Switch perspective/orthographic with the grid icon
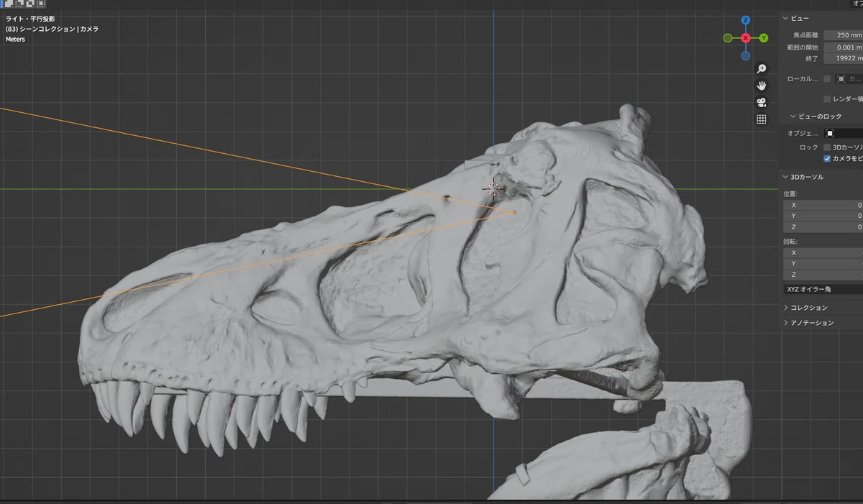Screen dimensions: 863x504 click(762, 119)
